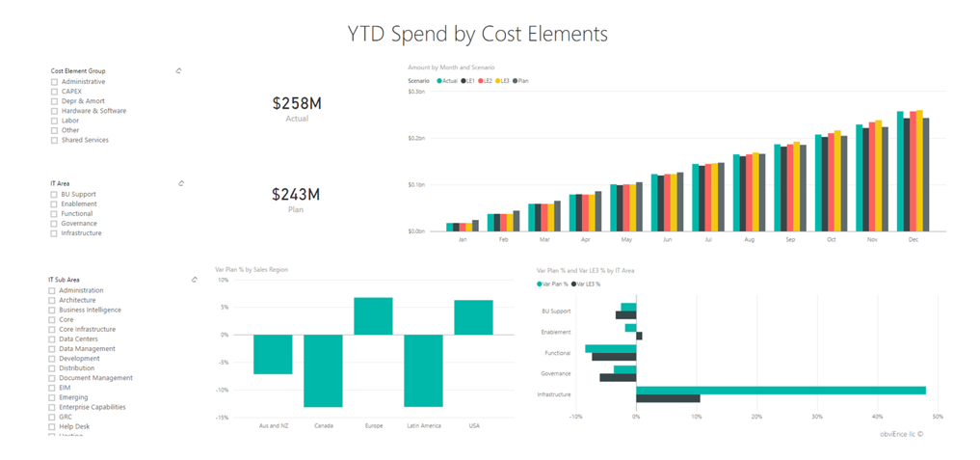980x460 pixels.
Task: Clear selections eraser icon for IT Area slicer
Action: coord(181,183)
